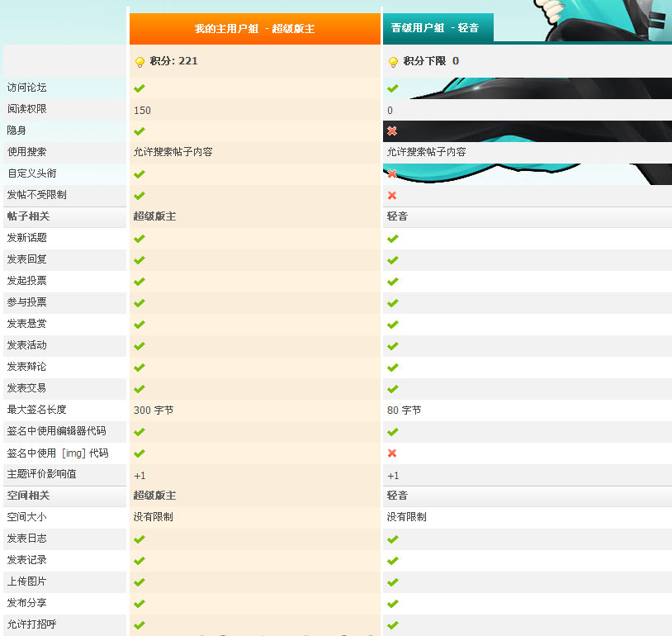The height and width of the screenshot is (636, 672).
Task: Click 发表悬赏 checkmark in 超级版主 column
Action: click(x=140, y=325)
